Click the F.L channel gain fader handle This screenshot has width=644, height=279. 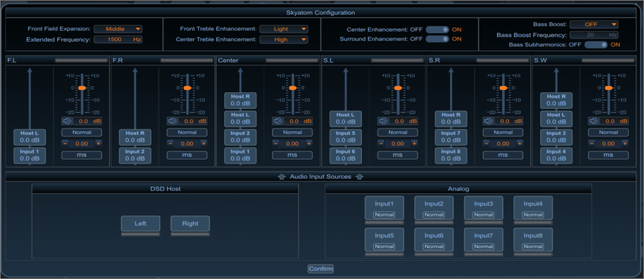(x=82, y=88)
